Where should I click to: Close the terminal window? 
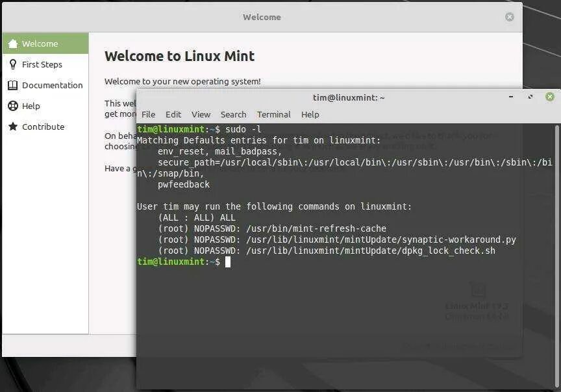(x=550, y=97)
